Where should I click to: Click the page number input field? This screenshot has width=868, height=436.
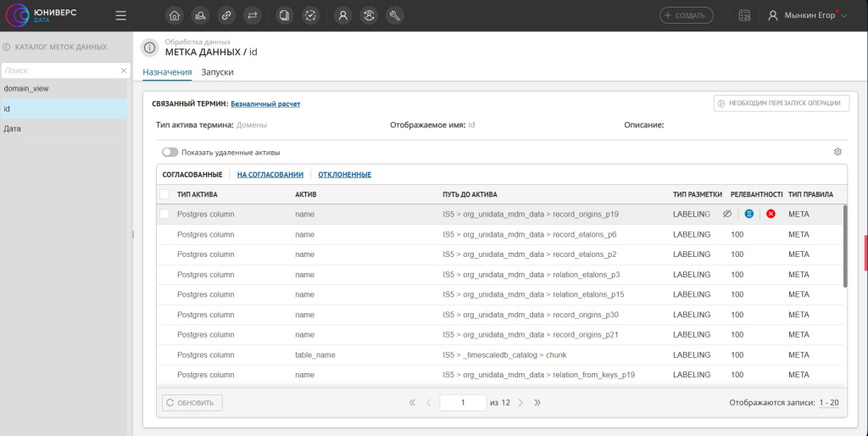[x=463, y=403]
